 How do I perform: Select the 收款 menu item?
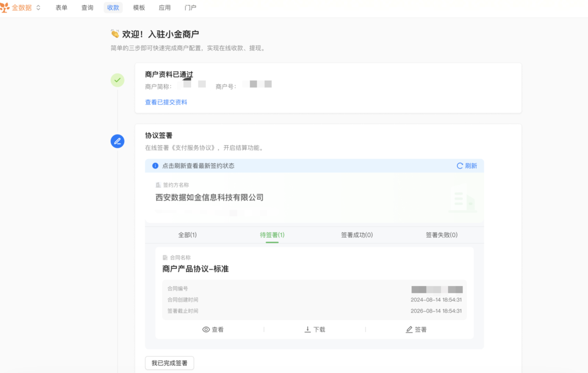click(x=113, y=7)
